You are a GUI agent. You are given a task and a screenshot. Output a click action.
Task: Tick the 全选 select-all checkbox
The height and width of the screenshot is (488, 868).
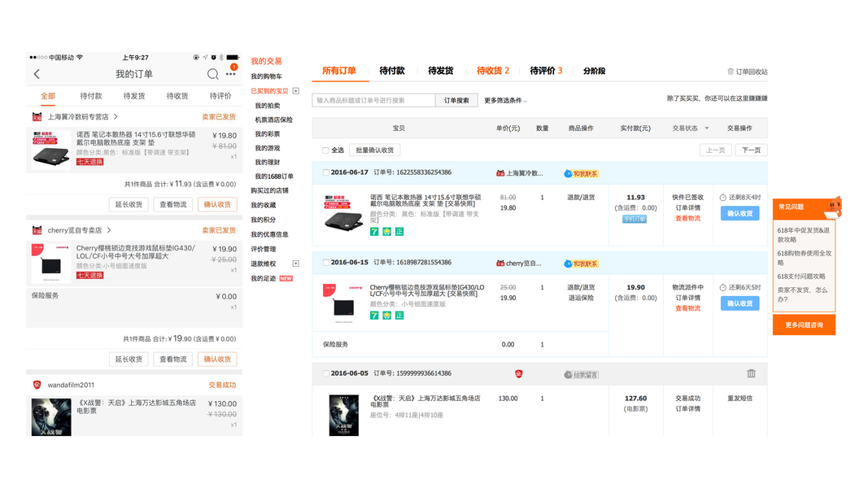325,150
